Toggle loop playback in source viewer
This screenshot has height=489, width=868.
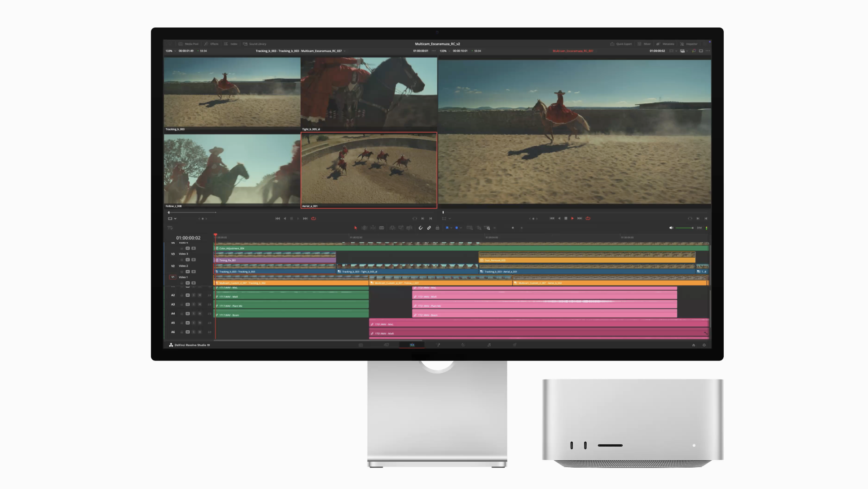coord(313,219)
